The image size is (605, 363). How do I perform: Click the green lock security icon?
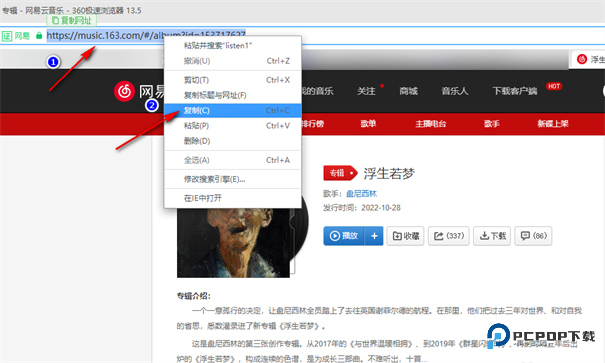[x=39, y=36]
